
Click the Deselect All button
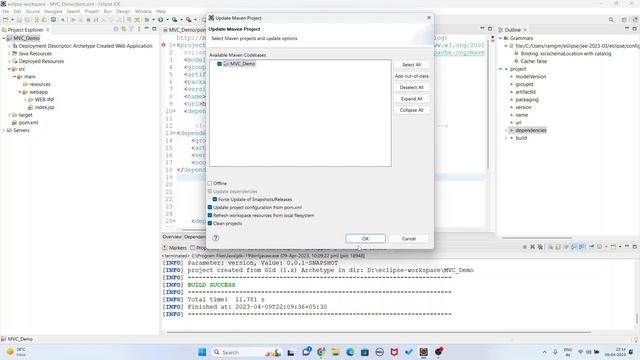(411, 87)
